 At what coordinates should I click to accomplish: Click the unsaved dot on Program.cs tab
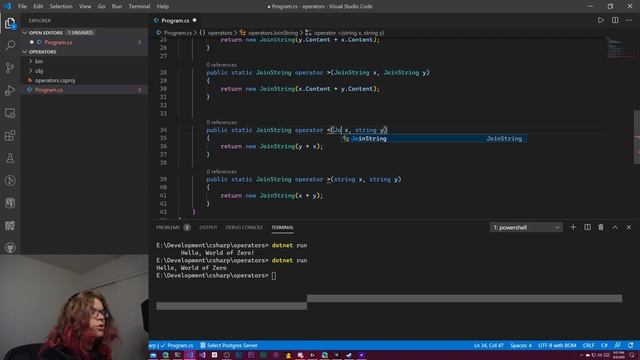pyautogui.click(x=195, y=20)
